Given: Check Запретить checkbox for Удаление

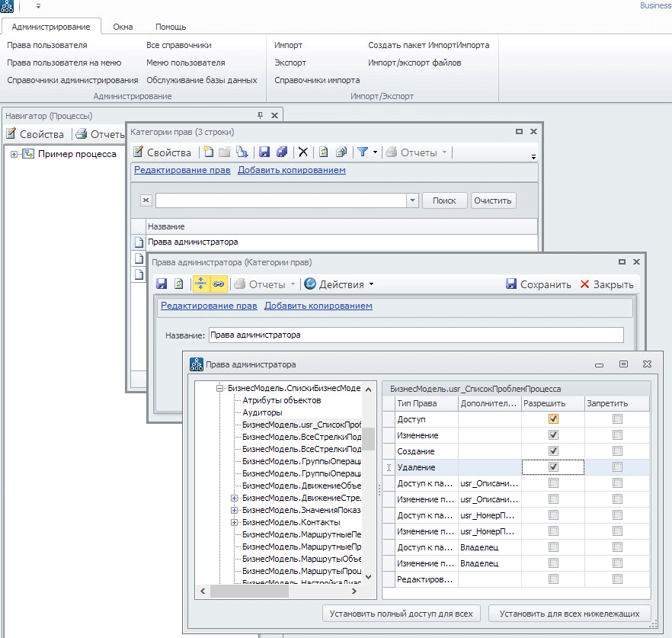Looking at the screenshot, I should tap(617, 467).
